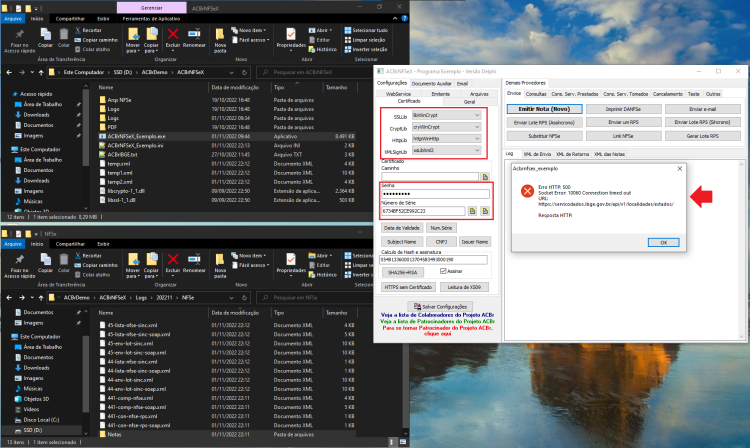Open the Consultas tab
The width and height of the screenshot is (750, 448).
[x=536, y=94]
